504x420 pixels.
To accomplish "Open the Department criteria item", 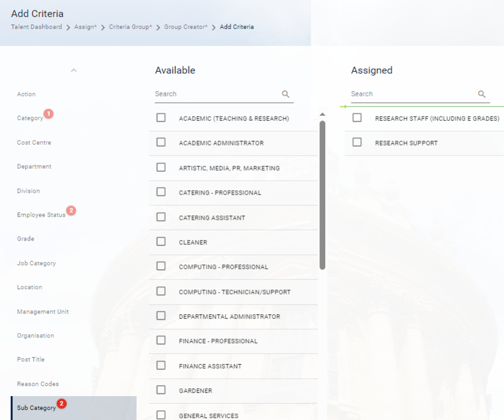I will (x=34, y=167).
